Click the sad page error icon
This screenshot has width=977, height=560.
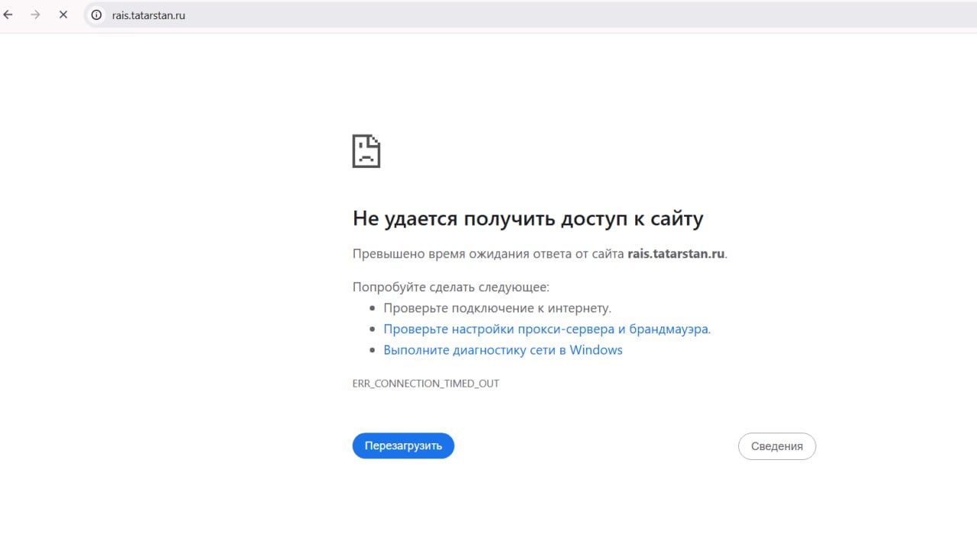366,151
